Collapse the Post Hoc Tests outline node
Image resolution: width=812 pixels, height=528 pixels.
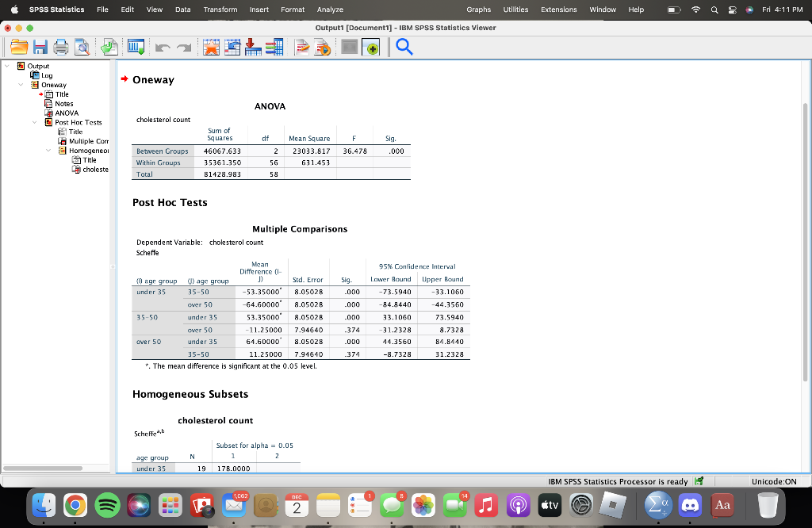pos(35,122)
